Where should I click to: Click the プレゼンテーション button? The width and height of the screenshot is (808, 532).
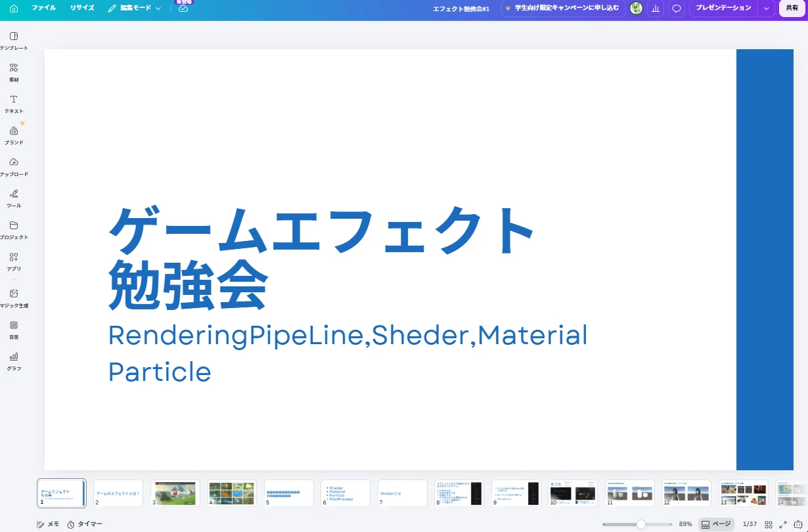point(723,8)
